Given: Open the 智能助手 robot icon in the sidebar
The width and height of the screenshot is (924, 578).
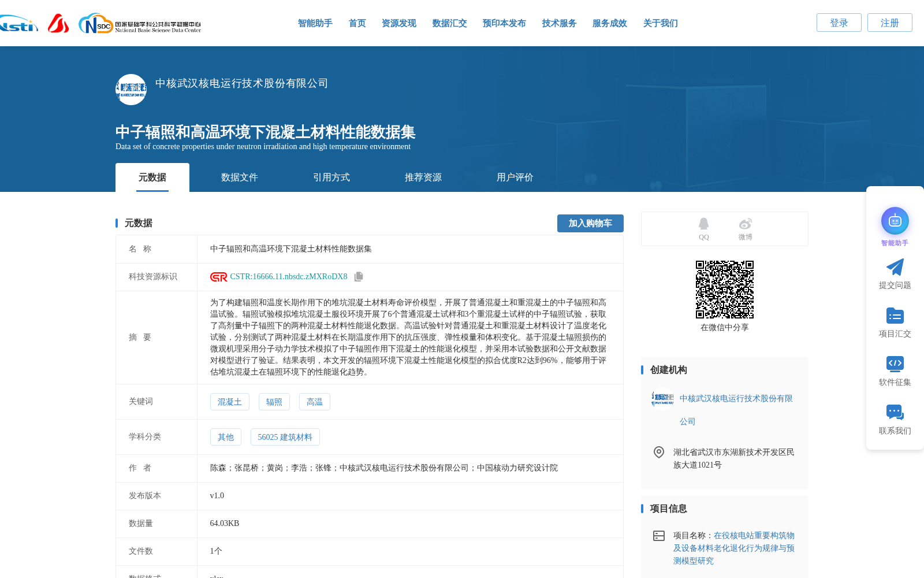Looking at the screenshot, I should click(x=895, y=221).
